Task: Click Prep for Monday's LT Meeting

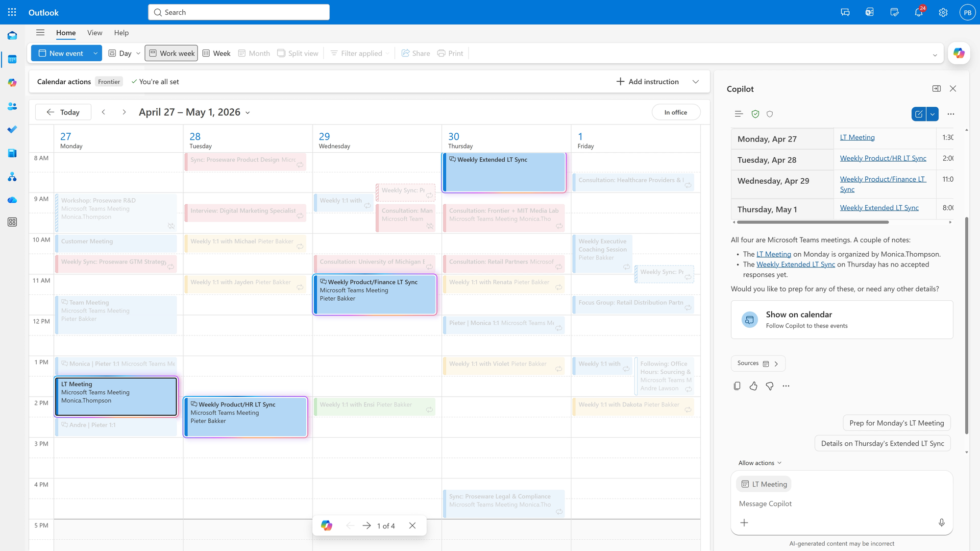Action: 897,423
